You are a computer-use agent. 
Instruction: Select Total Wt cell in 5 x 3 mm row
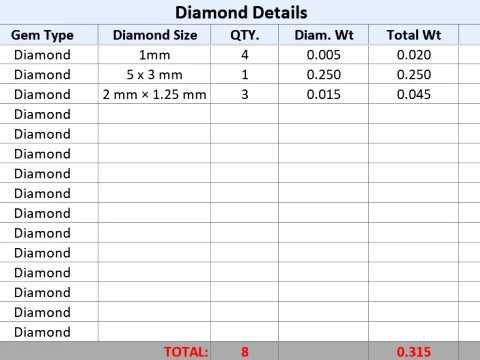(414, 74)
